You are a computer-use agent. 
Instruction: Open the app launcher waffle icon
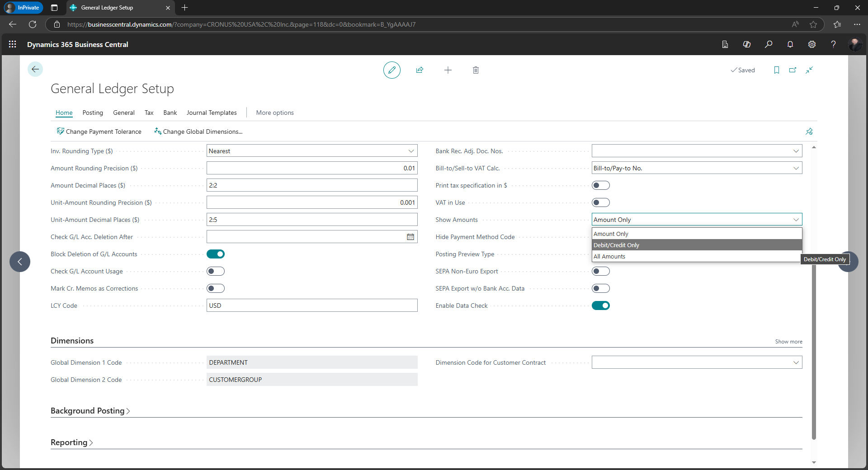[x=13, y=44]
